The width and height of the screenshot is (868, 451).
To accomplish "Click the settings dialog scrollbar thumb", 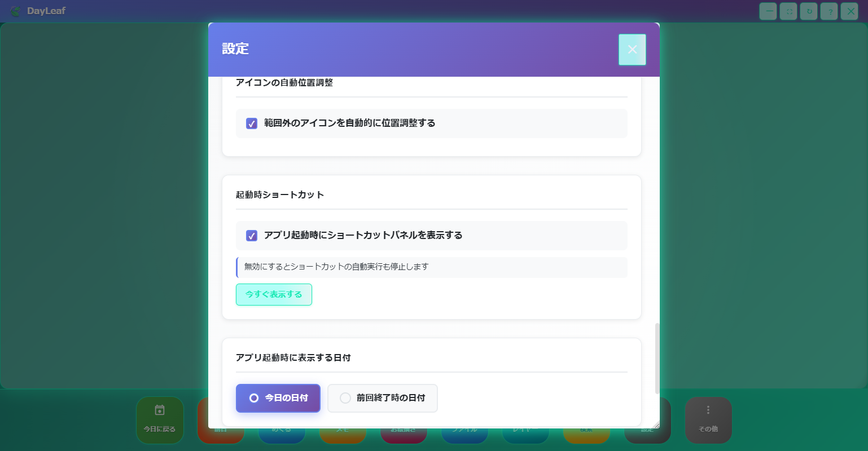I will coord(657,358).
